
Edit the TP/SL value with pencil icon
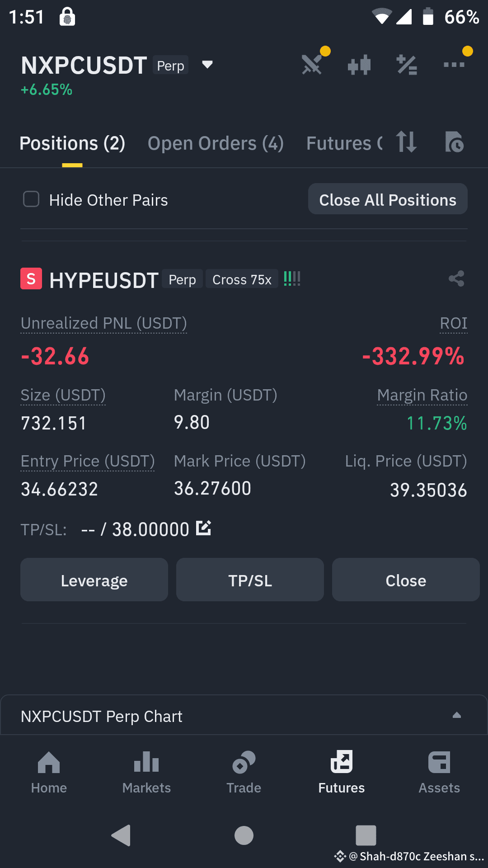pos(204,528)
